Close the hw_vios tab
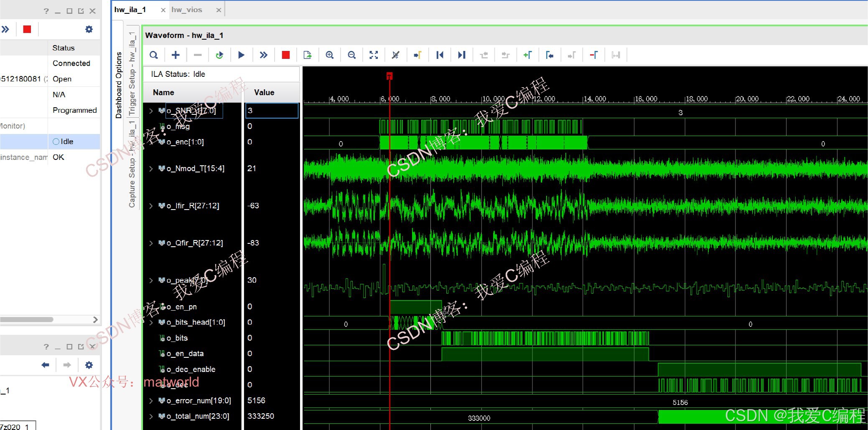The image size is (868, 430). click(x=219, y=10)
